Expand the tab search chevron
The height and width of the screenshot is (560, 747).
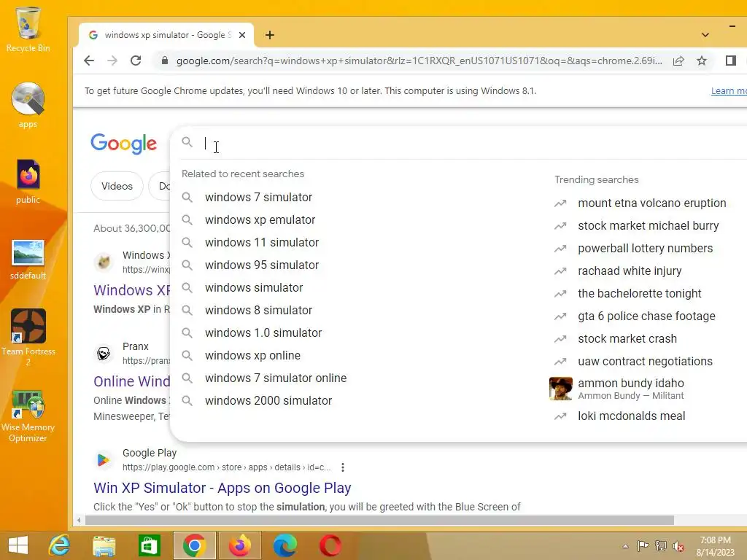(705, 35)
